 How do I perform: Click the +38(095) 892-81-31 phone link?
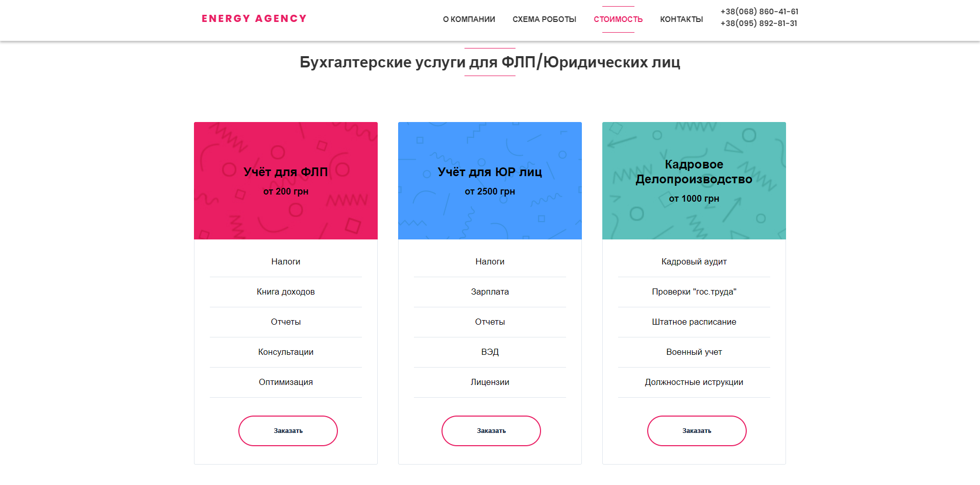click(759, 23)
